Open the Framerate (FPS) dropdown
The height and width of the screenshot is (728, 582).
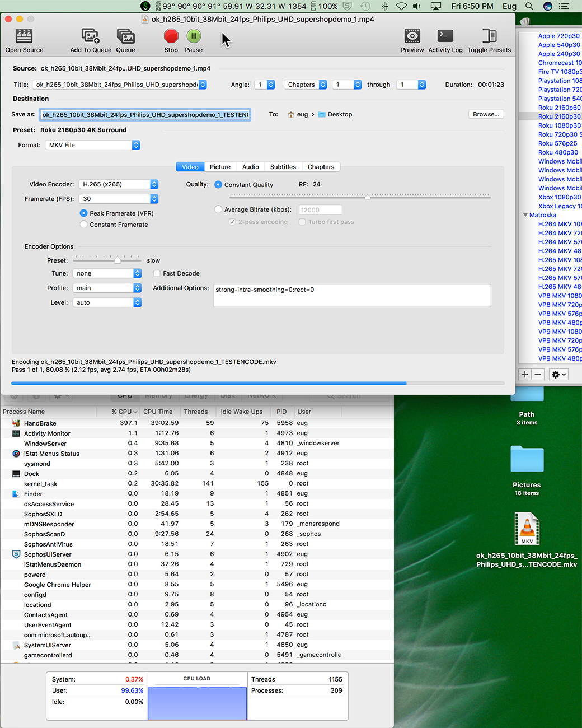pyautogui.click(x=119, y=199)
